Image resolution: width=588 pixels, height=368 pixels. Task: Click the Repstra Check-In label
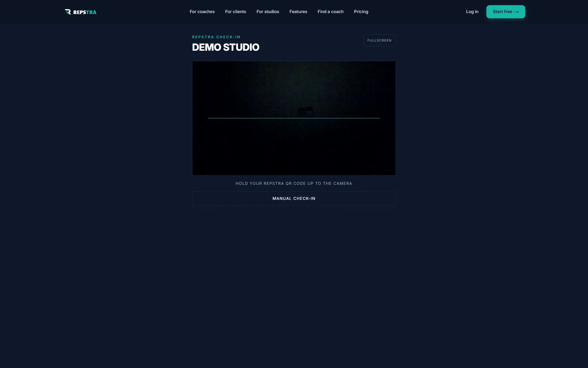click(216, 37)
